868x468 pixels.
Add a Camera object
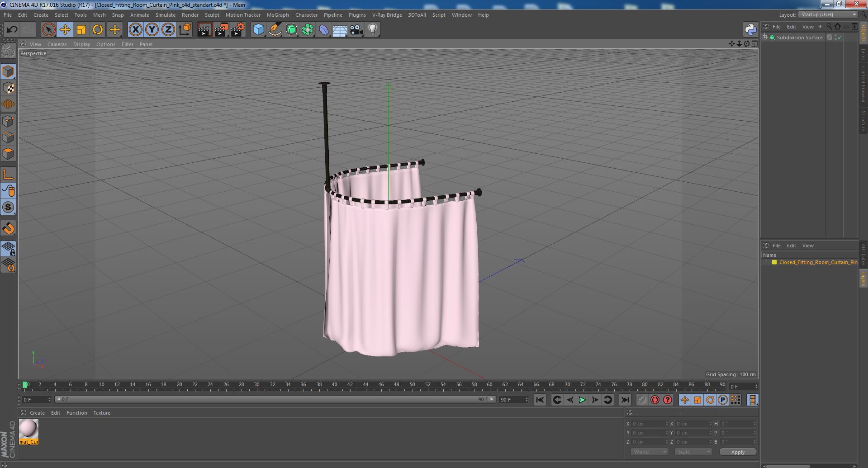pyautogui.click(x=356, y=30)
